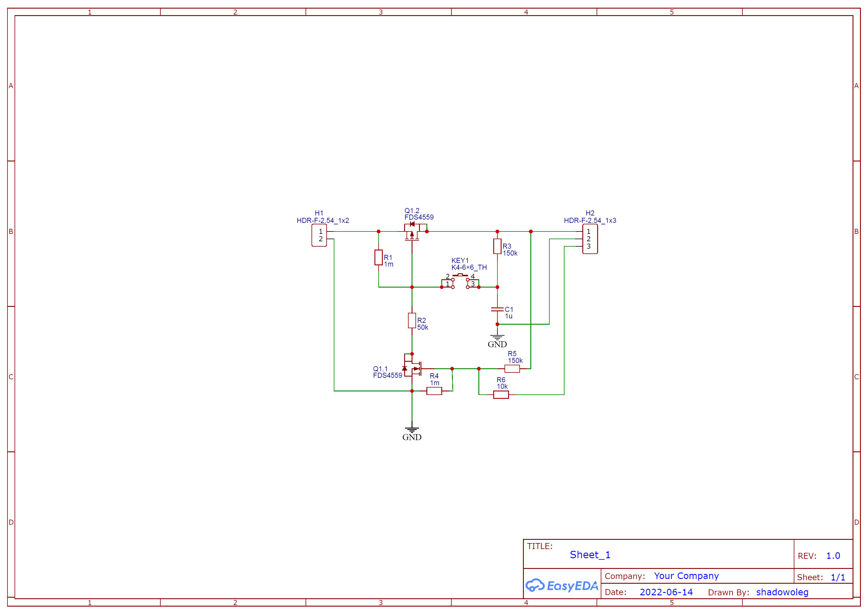Select the 'Your Company' text field

(x=686, y=576)
